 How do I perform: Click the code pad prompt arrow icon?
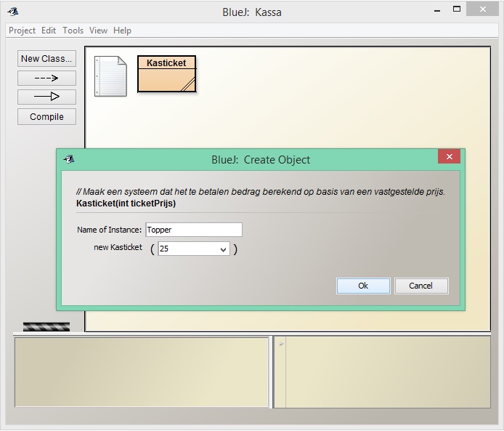pyautogui.click(x=281, y=345)
